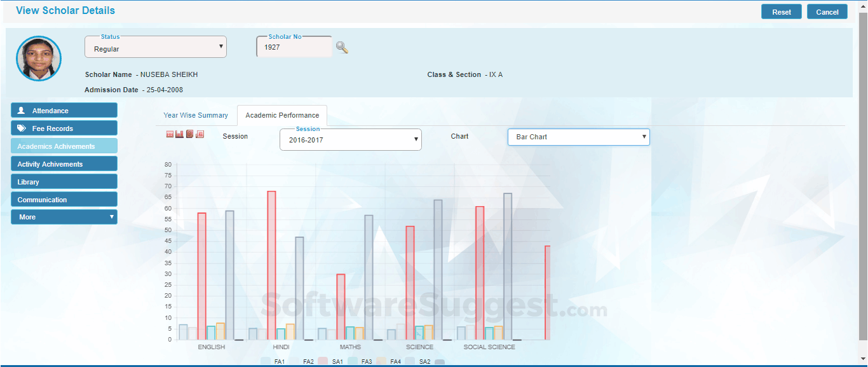The image size is (868, 367).
Task: Click the report card icon before Session label
Action: click(x=200, y=134)
